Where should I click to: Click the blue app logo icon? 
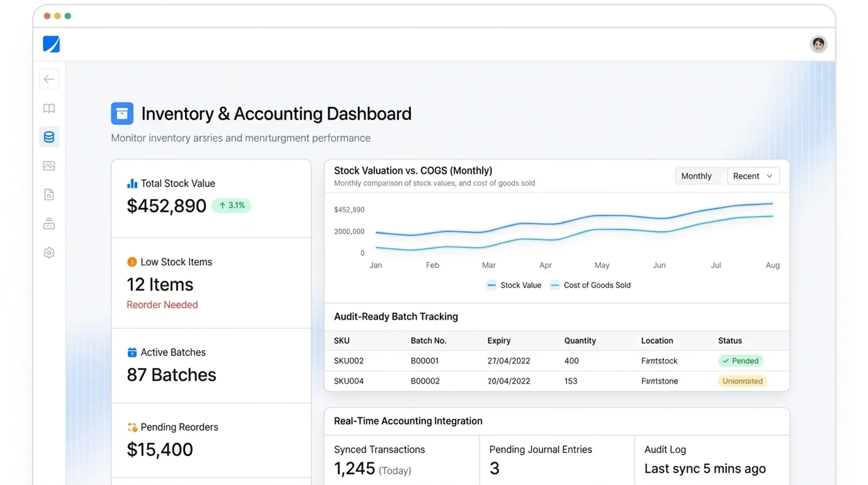pos(51,44)
